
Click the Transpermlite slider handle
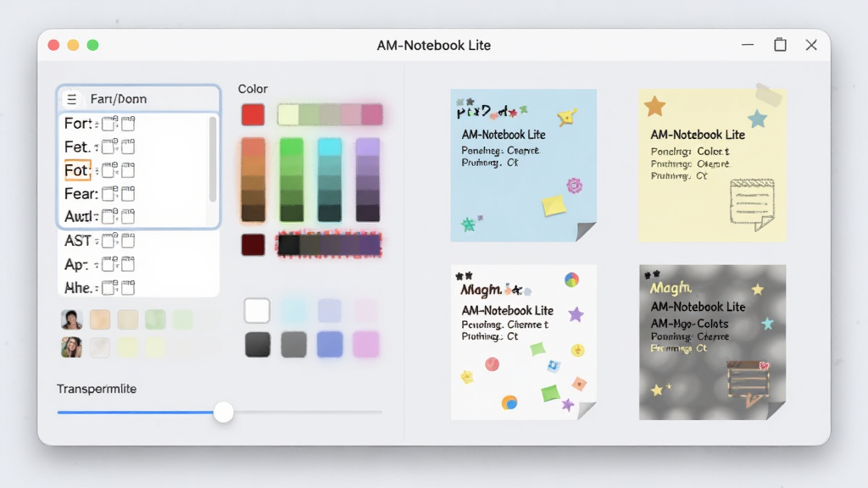click(x=224, y=413)
